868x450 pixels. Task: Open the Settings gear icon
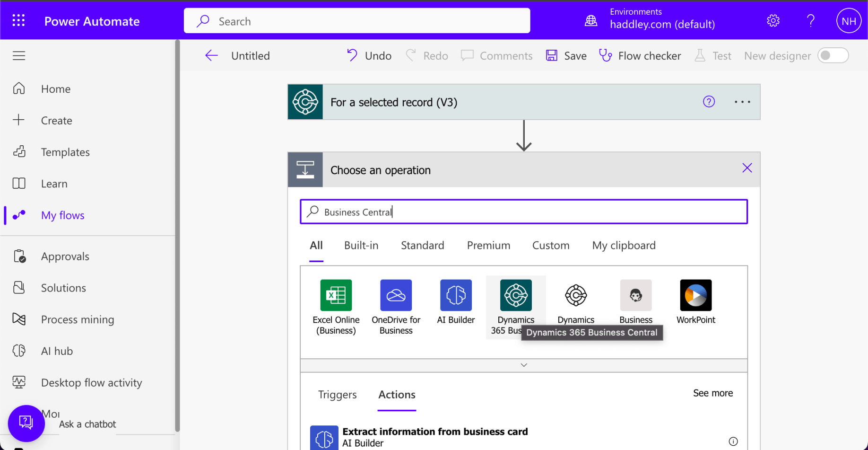[x=773, y=21]
